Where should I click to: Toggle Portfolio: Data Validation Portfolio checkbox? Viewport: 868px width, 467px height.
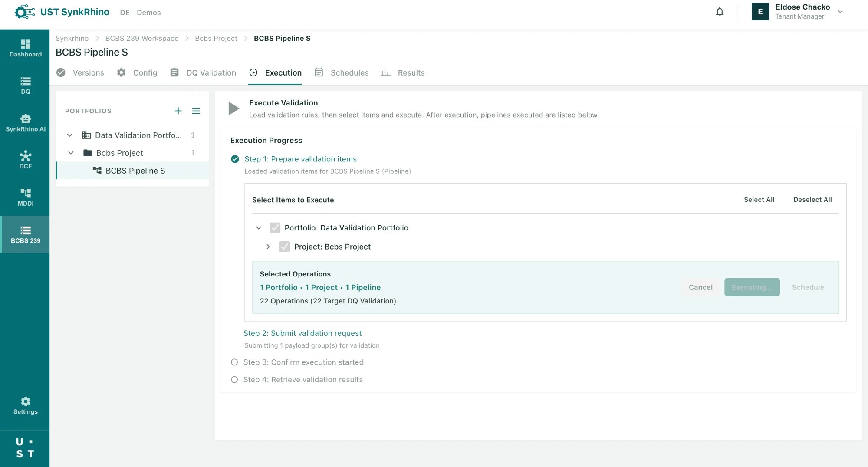[x=275, y=228]
